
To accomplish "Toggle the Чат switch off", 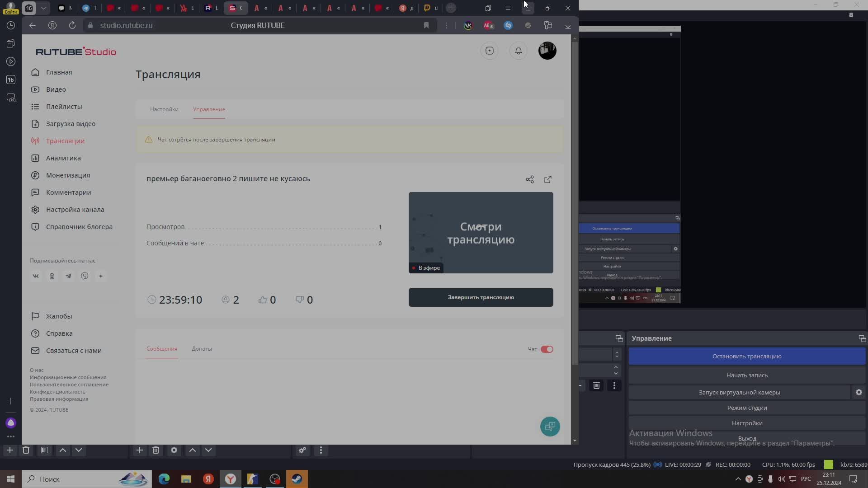I will pos(547,349).
